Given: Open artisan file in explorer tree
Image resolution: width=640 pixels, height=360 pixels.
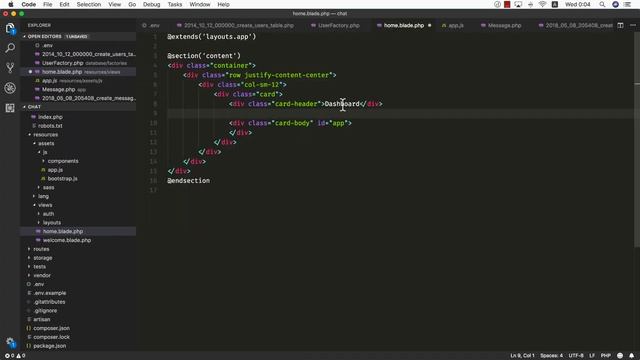Looking at the screenshot, I should (42, 320).
